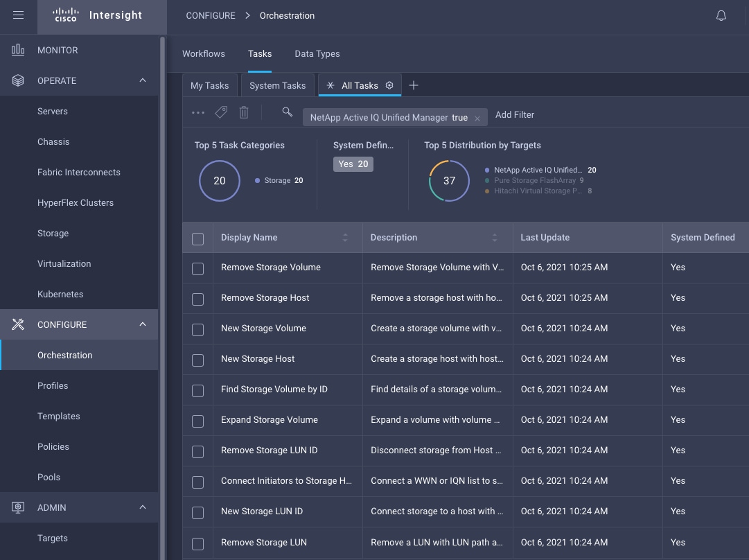The height and width of the screenshot is (560, 749).
Task: Open Fabric Interconnects in sidebar
Action: click(79, 173)
